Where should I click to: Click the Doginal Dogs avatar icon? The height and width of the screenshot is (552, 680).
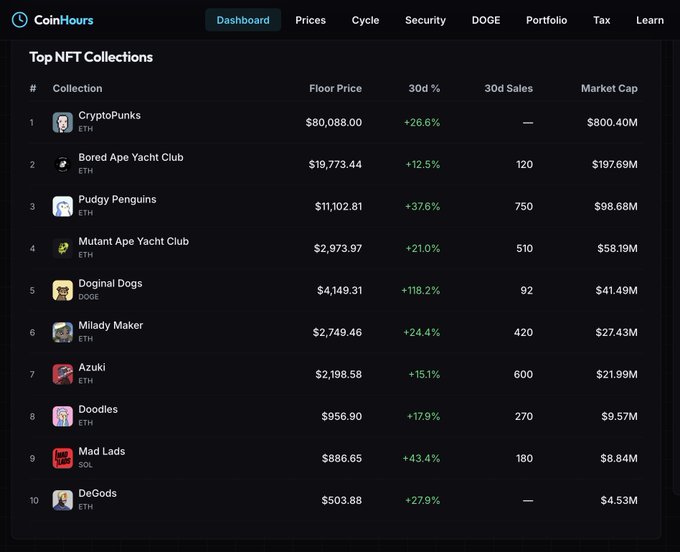click(x=62, y=291)
